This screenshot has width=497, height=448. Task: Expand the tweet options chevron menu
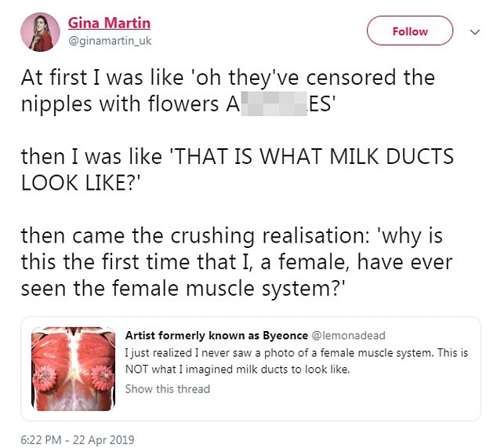[x=473, y=32]
